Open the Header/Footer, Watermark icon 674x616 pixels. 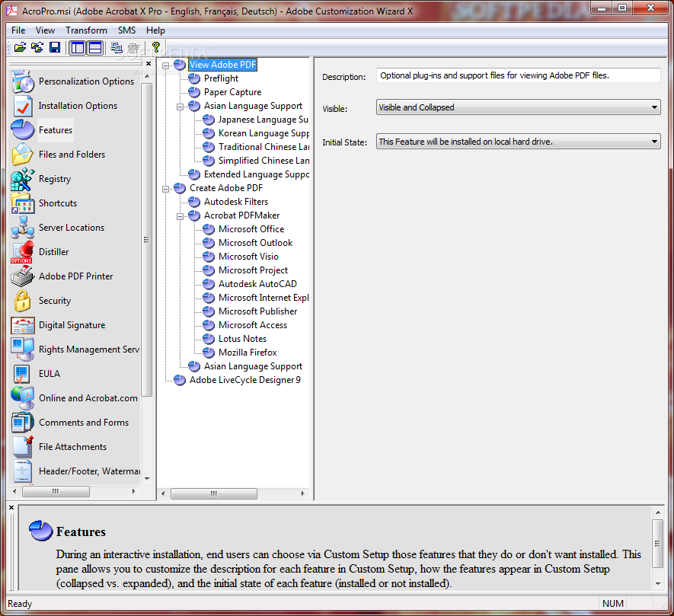click(x=23, y=471)
